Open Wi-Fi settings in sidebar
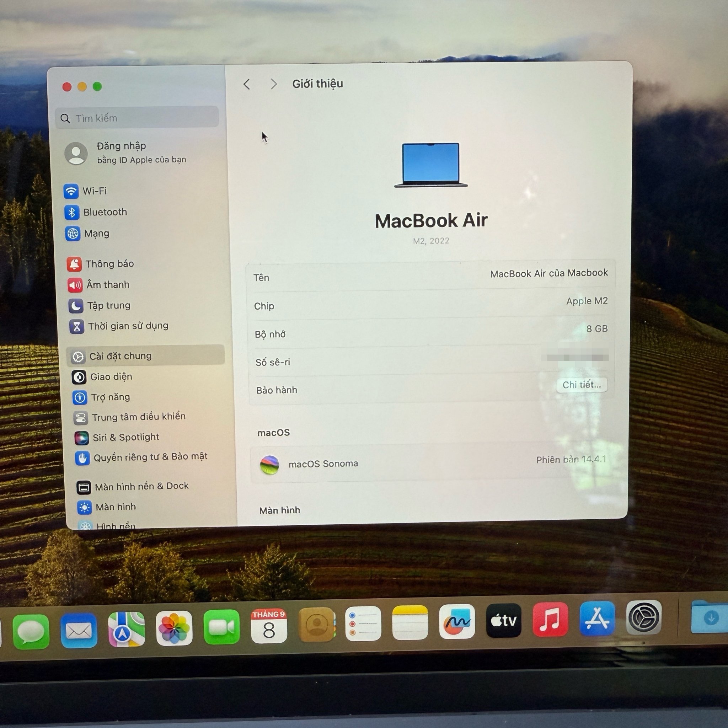Image resolution: width=728 pixels, height=728 pixels. 85,191
